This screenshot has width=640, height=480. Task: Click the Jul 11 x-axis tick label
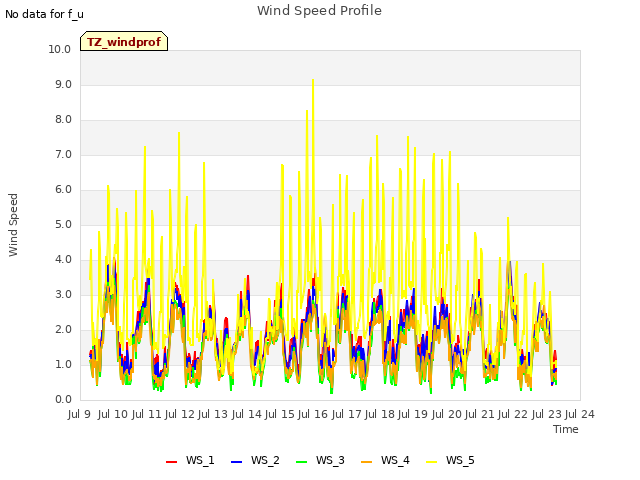pyautogui.click(x=146, y=414)
